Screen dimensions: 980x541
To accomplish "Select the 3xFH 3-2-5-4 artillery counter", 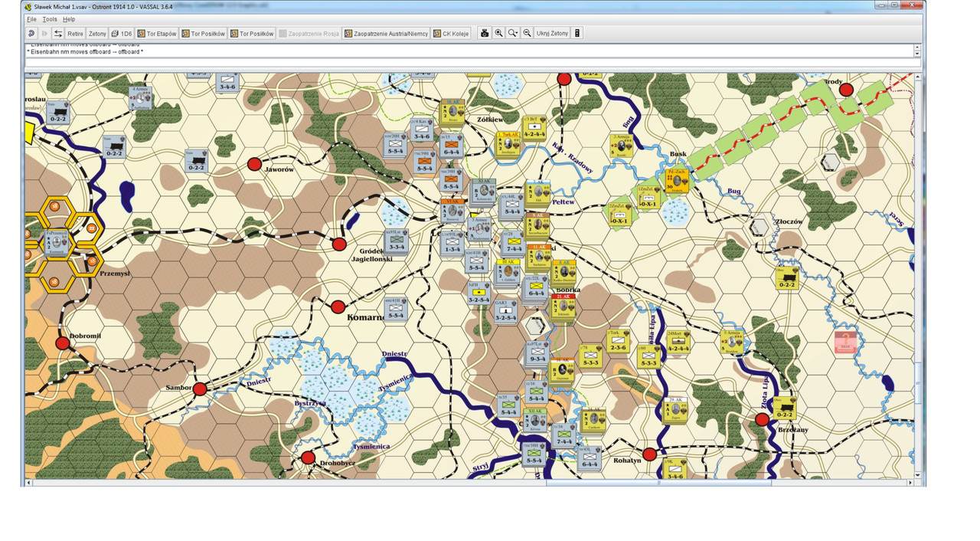I will click(x=479, y=293).
